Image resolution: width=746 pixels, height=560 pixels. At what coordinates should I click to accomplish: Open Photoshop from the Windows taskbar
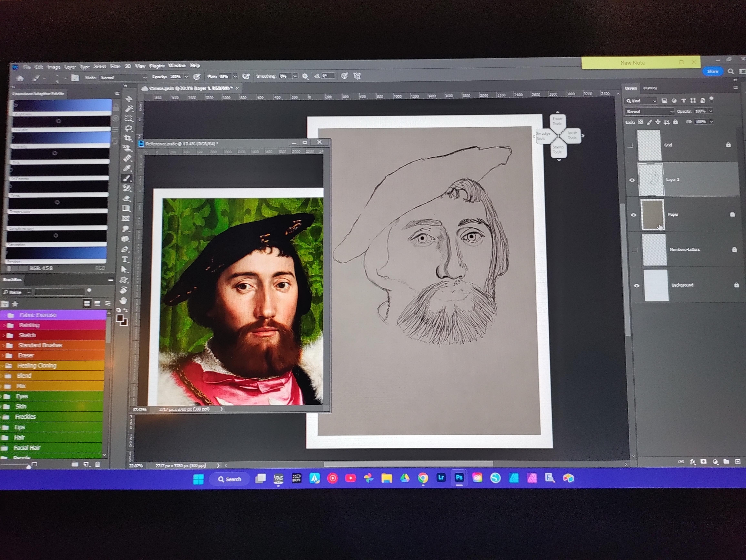459,478
